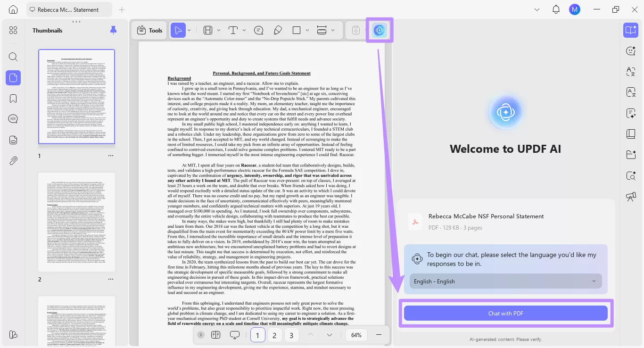Switch to the Rebecca Mc... Statement tab
Image resolution: width=644 pixels, height=348 pixels.
coord(69,9)
